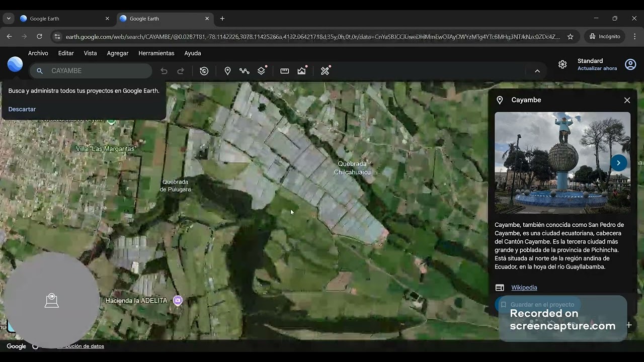
Task: Collapse the toolbar with the up chevron
Action: [x=537, y=71]
